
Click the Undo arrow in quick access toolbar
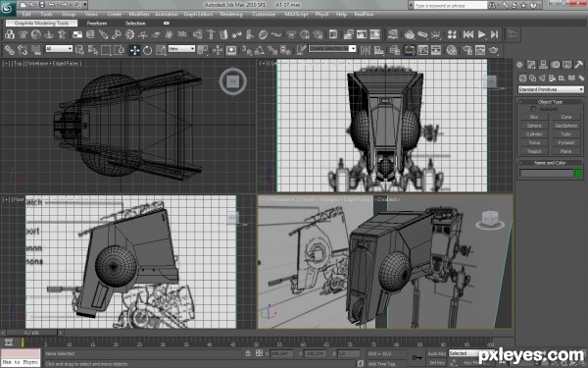tap(52, 5)
